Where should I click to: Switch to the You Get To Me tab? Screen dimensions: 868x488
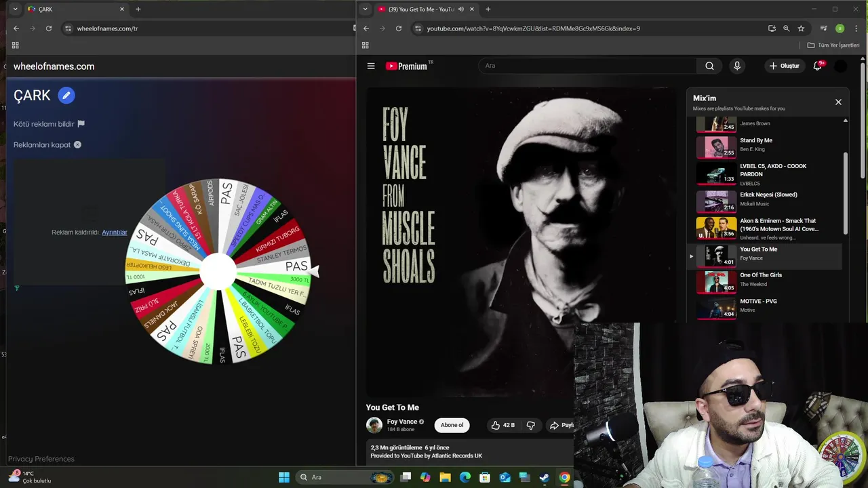tap(426, 9)
